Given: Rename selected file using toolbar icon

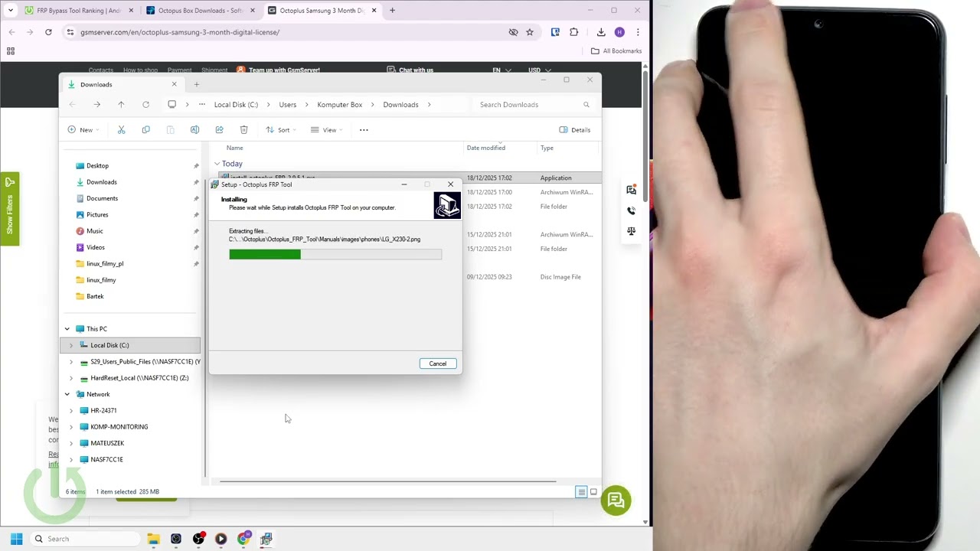Looking at the screenshot, I should pyautogui.click(x=194, y=129).
